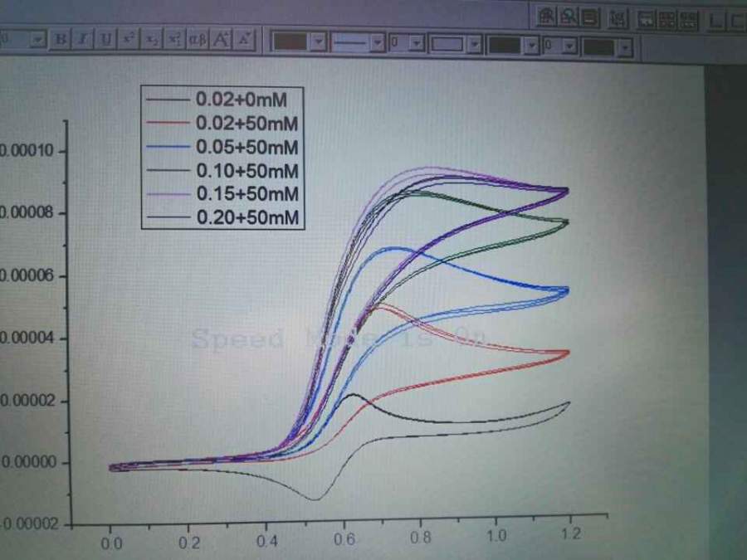The width and height of the screenshot is (747, 560).
Task: Click the reddish line color swatch
Action: 290,42
